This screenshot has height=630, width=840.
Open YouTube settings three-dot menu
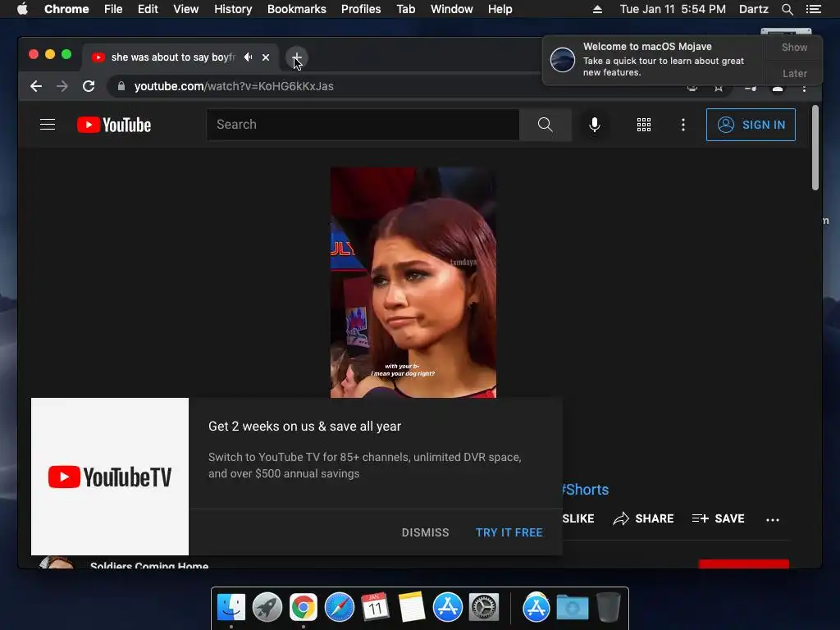coord(683,125)
